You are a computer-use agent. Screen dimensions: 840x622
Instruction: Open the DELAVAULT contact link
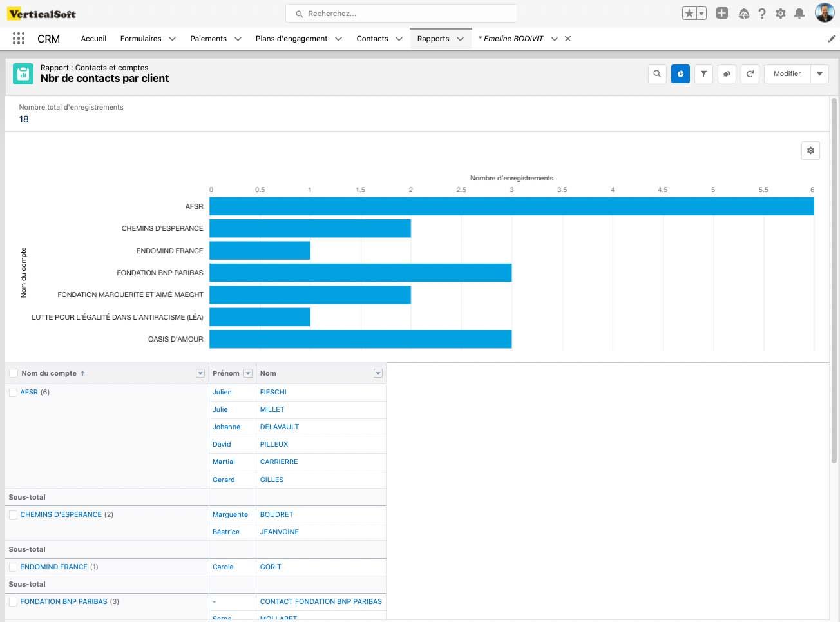click(280, 427)
